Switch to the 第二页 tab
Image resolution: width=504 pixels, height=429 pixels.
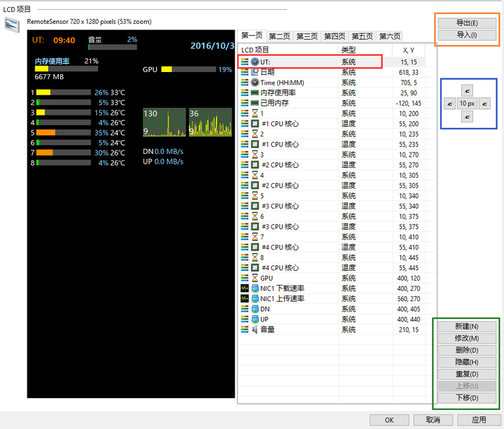(279, 36)
